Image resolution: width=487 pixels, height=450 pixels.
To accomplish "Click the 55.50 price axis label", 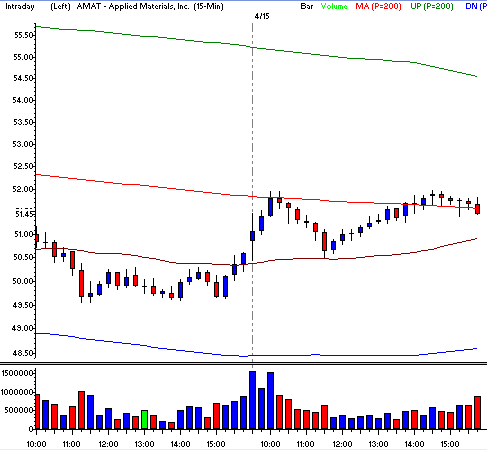I will pyautogui.click(x=23, y=35).
